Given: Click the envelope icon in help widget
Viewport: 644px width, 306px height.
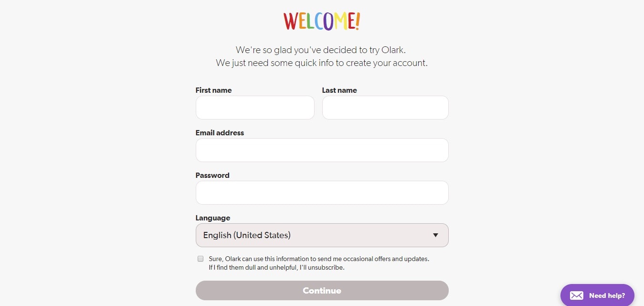Looking at the screenshot, I should click(x=577, y=295).
